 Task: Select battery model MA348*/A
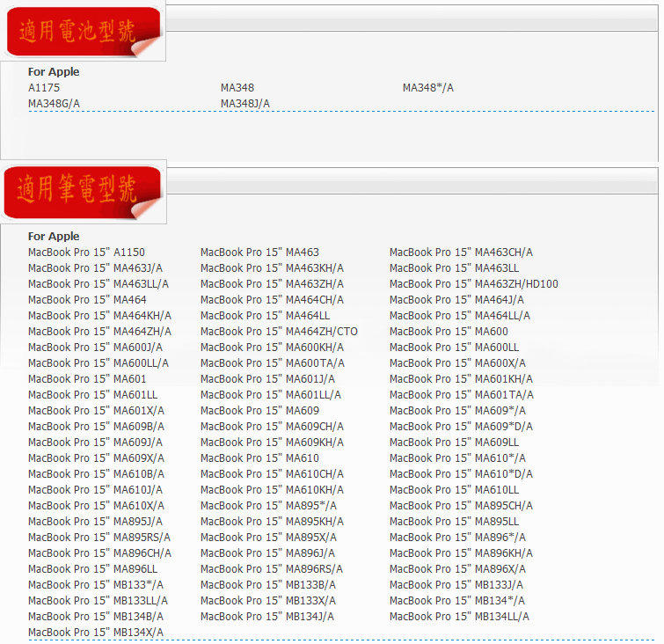click(428, 88)
